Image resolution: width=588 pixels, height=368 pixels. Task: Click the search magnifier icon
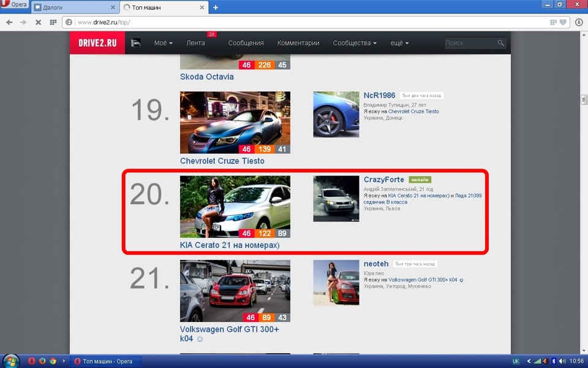point(500,43)
